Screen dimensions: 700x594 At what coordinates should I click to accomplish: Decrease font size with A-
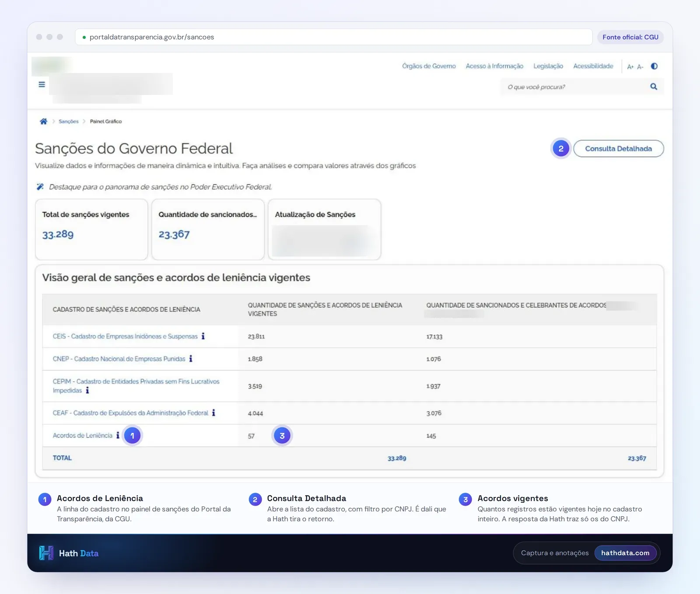coord(640,66)
